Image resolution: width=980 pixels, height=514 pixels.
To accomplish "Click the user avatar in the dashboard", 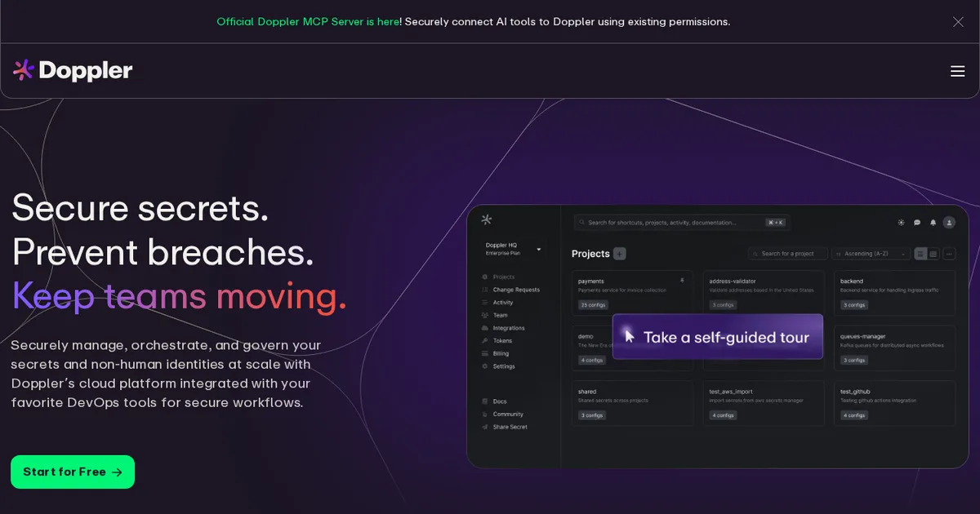I will point(949,222).
